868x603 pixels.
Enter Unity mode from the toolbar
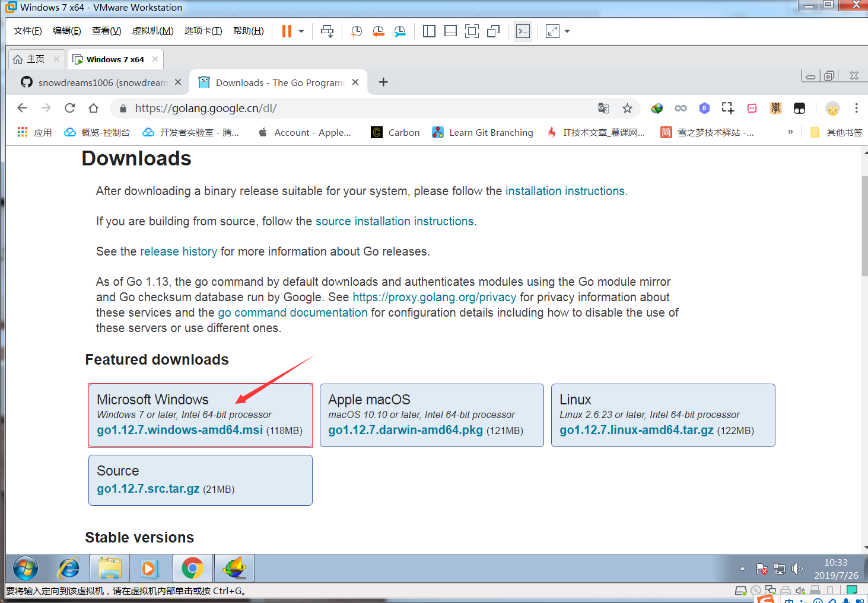coord(493,31)
